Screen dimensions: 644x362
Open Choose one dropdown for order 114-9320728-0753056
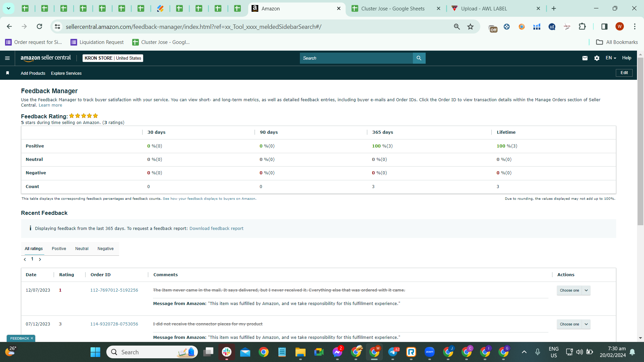573,324
